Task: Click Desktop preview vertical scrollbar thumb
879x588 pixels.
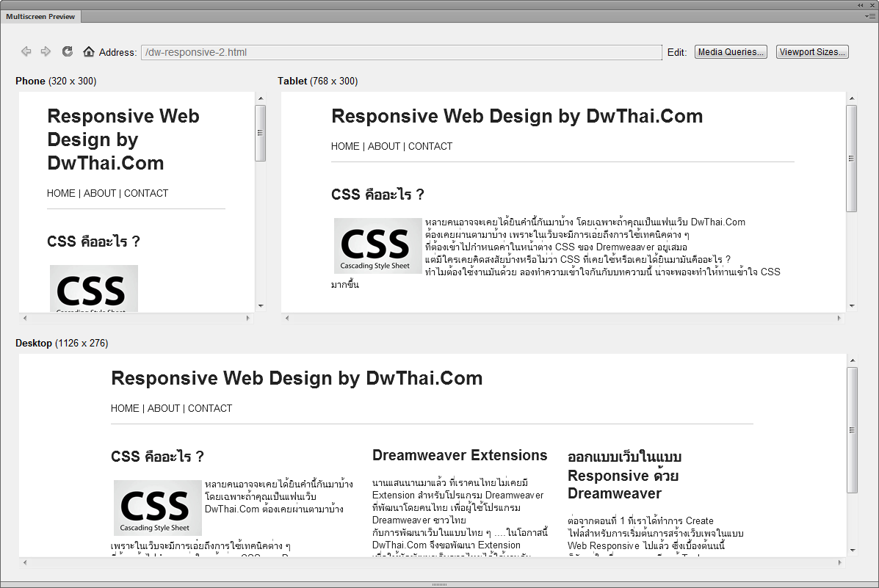Action: pos(852,430)
